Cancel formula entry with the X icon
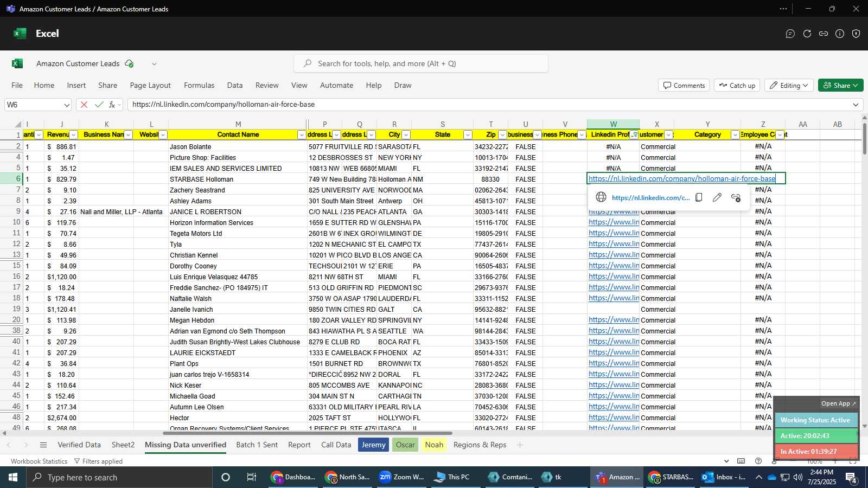Viewport: 868px width, 488px height. (x=84, y=105)
